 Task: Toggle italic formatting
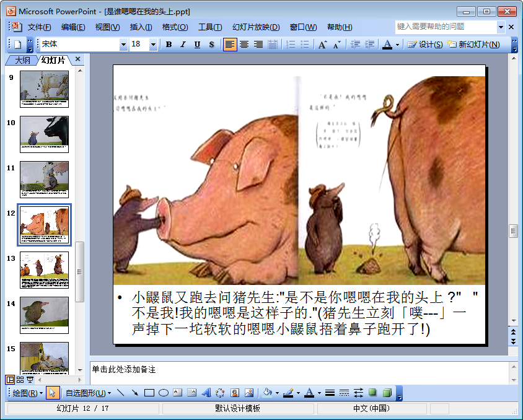[183, 45]
